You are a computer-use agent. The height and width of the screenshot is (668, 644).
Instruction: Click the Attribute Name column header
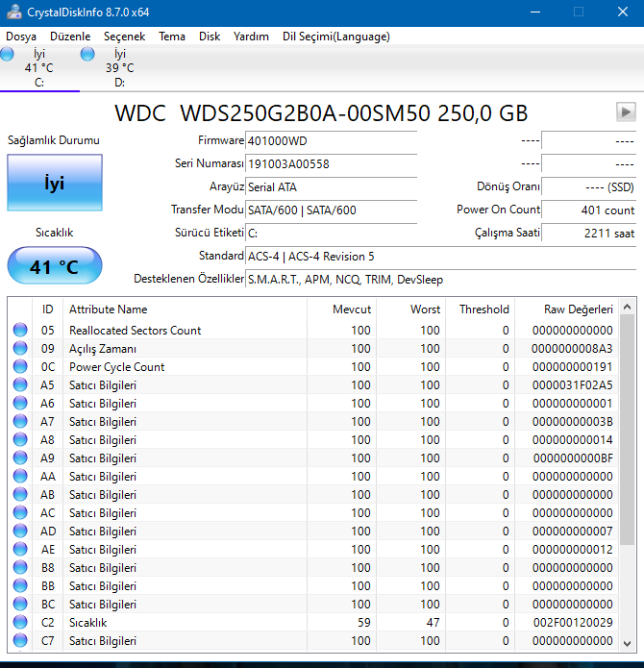[185, 309]
